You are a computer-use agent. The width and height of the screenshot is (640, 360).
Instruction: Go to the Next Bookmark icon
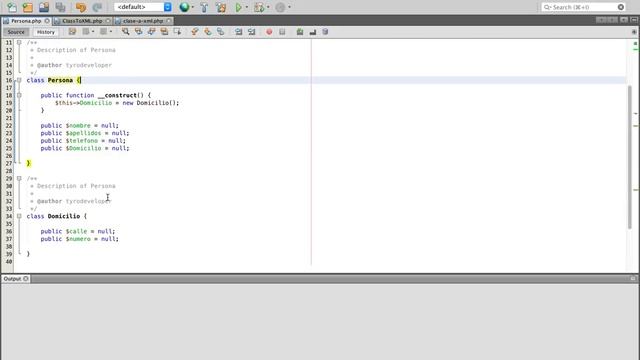[208, 32]
